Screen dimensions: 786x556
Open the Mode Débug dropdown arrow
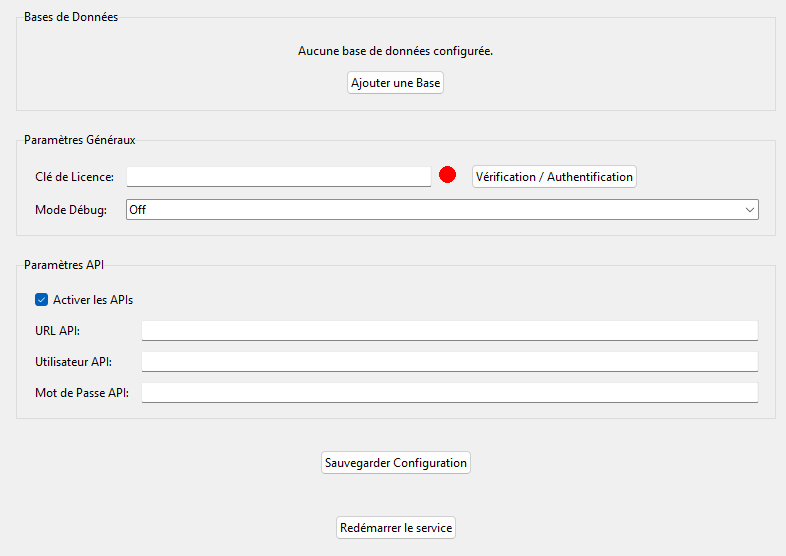click(749, 210)
